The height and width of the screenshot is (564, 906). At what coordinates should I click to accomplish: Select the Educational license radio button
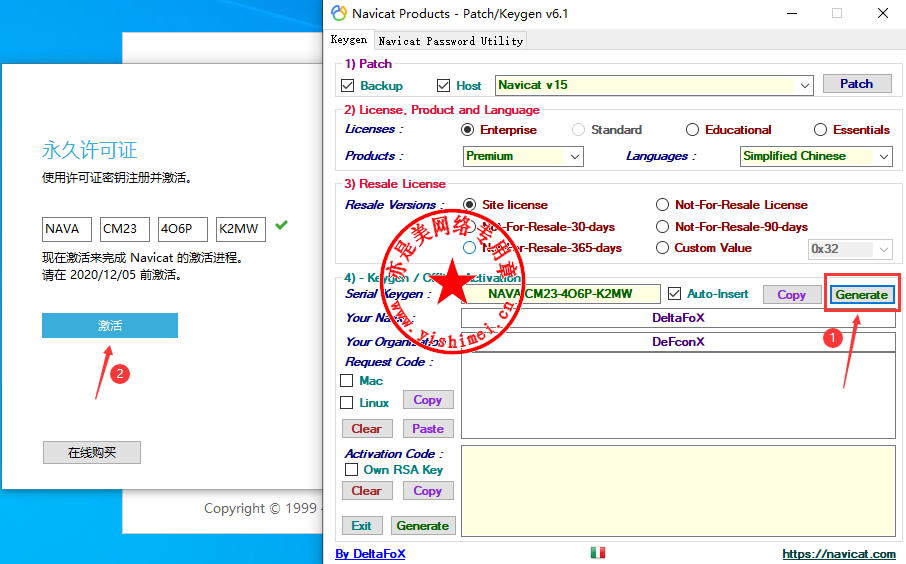[x=692, y=129]
